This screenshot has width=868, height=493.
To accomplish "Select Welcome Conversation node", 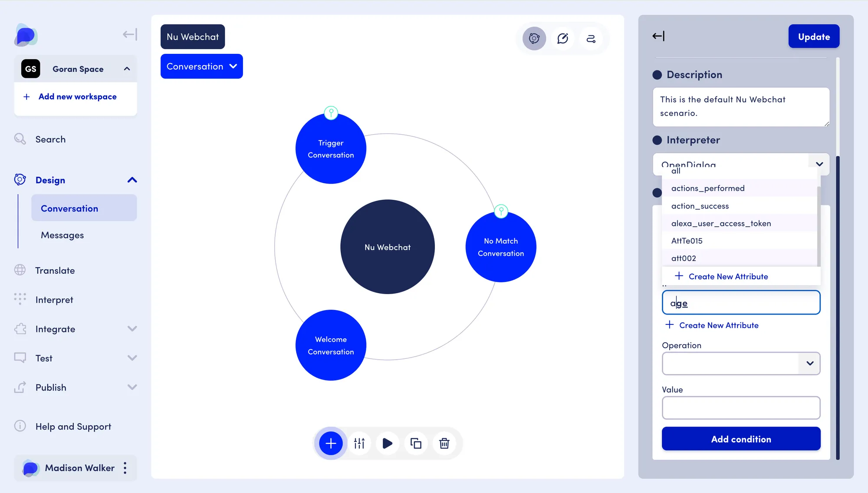I will click(331, 345).
